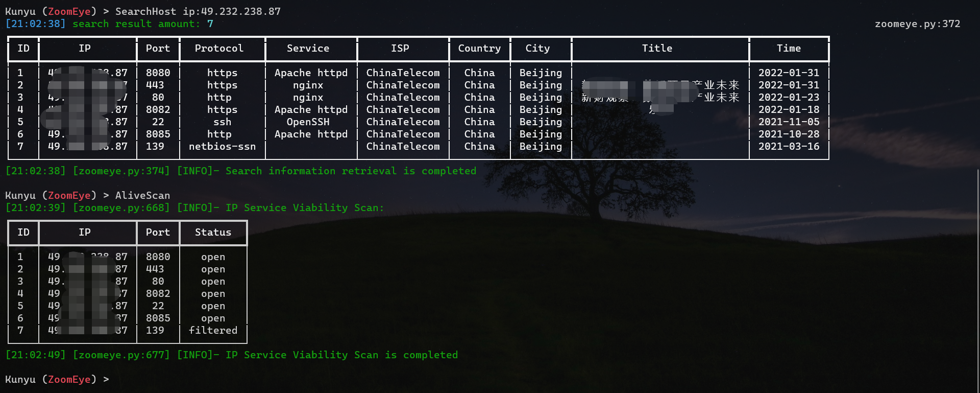Click the 'ISP' column header

pos(400,49)
